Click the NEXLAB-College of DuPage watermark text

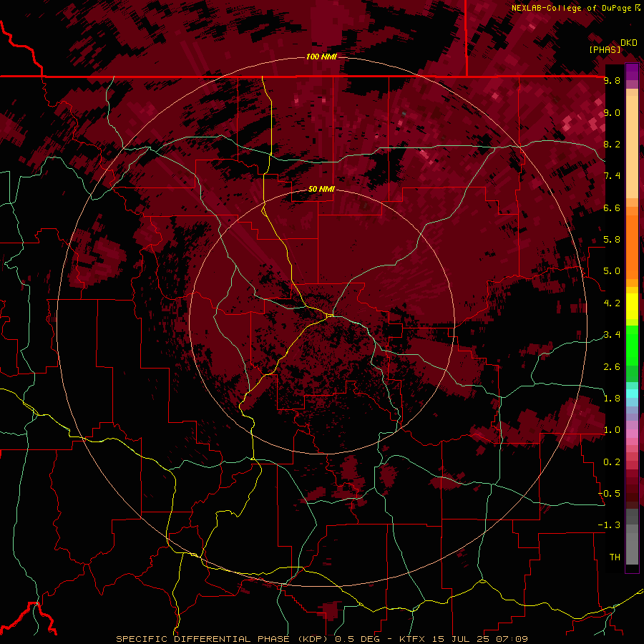tap(572, 8)
